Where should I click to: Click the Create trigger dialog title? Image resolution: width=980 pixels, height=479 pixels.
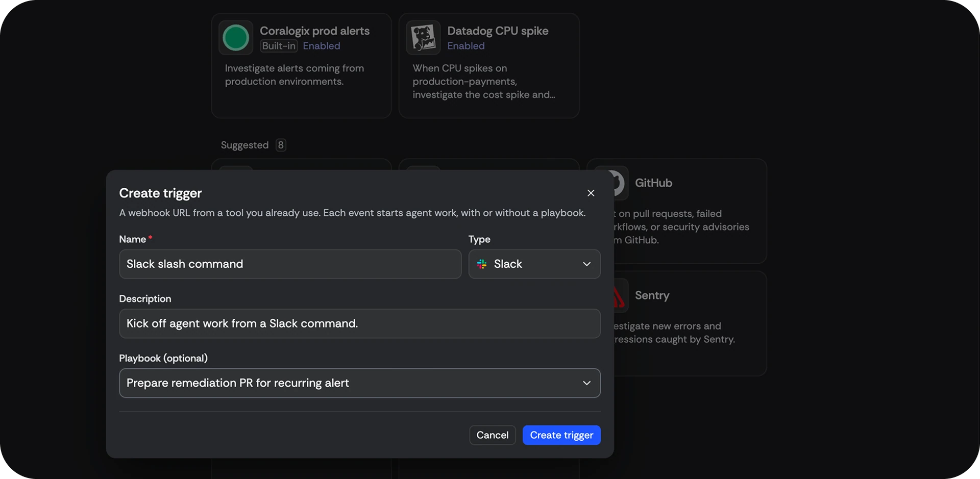(160, 193)
